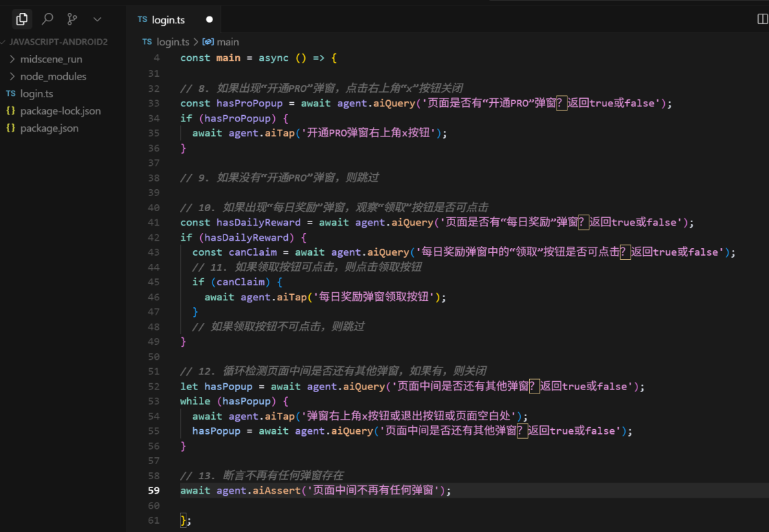This screenshot has width=769, height=532.
Task: Click 'hasPopup = await' reassignment on line 55
Action: pyautogui.click(x=412, y=431)
